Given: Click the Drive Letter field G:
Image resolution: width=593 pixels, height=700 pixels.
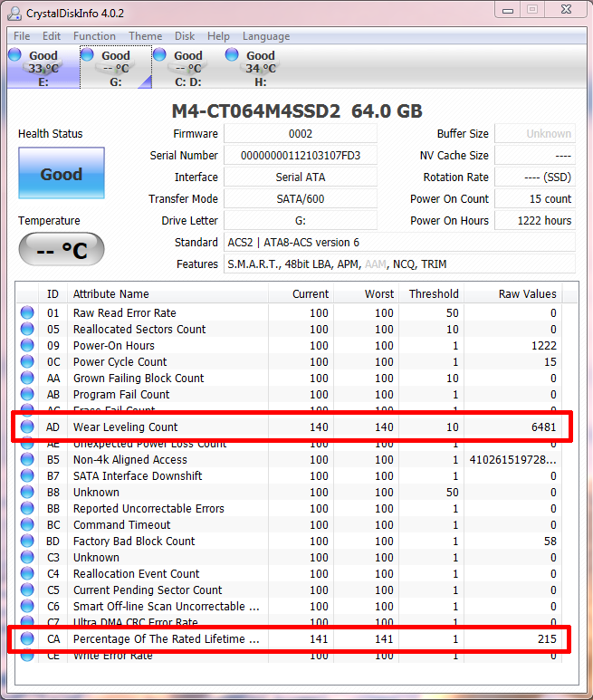Looking at the screenshot, I should [301, 221].
